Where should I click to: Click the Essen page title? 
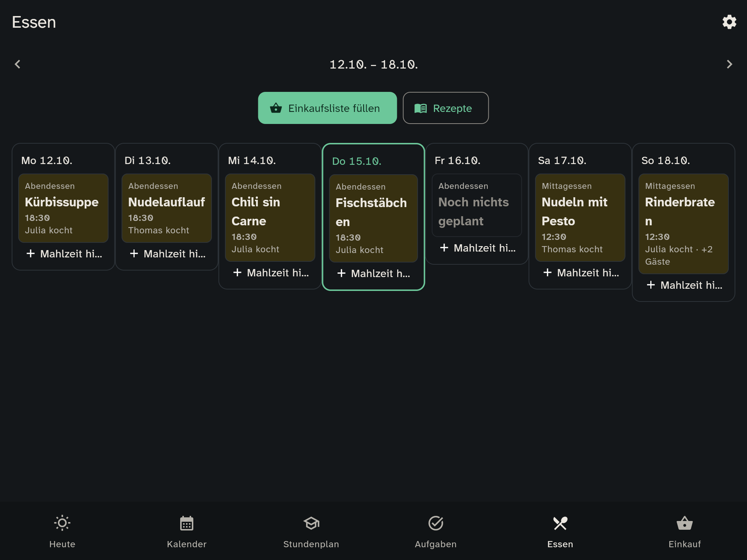point(34,22)
